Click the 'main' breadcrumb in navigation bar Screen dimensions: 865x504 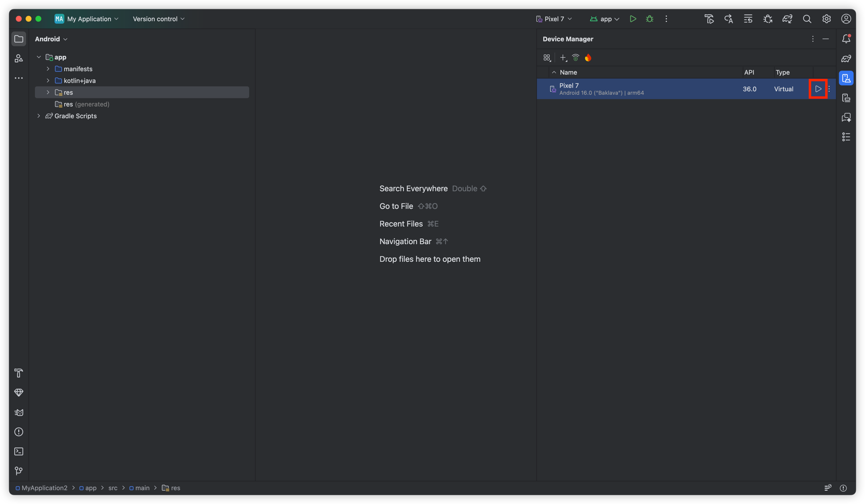(x=142, y=488)
